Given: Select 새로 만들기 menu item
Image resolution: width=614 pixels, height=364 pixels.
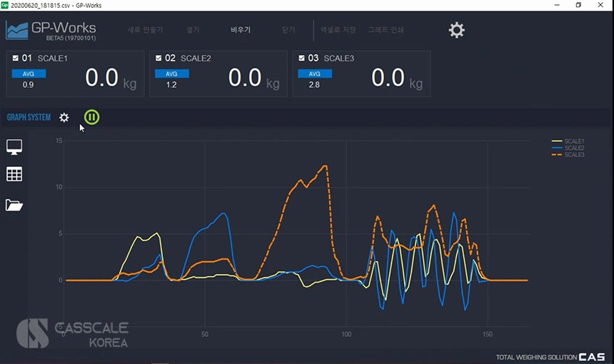Looking at the screenshot, I should click(145, 31).
